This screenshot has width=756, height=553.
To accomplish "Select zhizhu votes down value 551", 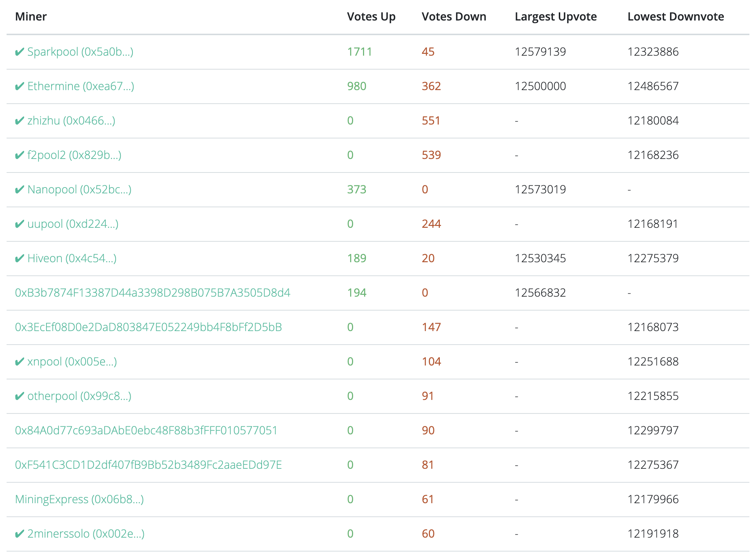I will point(431,121).
